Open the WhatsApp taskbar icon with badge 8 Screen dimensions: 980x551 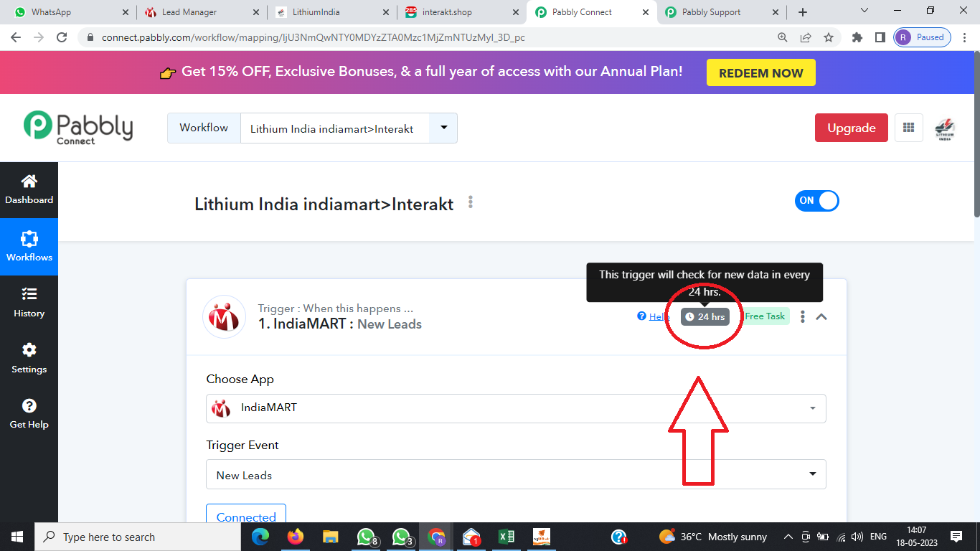(x=367, y=537)
